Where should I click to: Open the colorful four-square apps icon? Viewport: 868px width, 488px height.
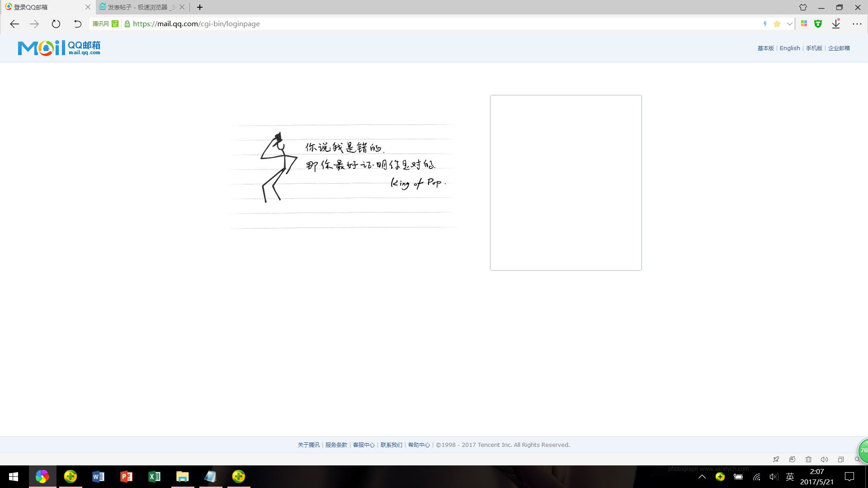(x=804, y=23)
